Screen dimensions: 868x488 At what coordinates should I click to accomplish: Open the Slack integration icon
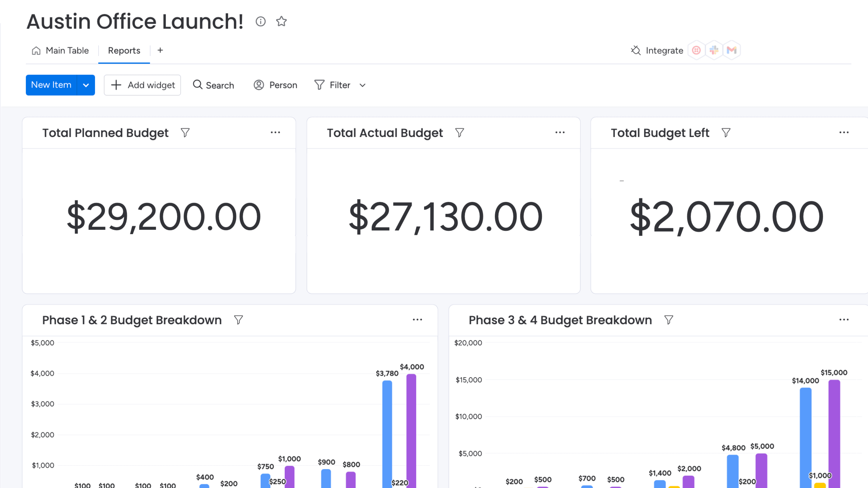[x=714, y=50]
